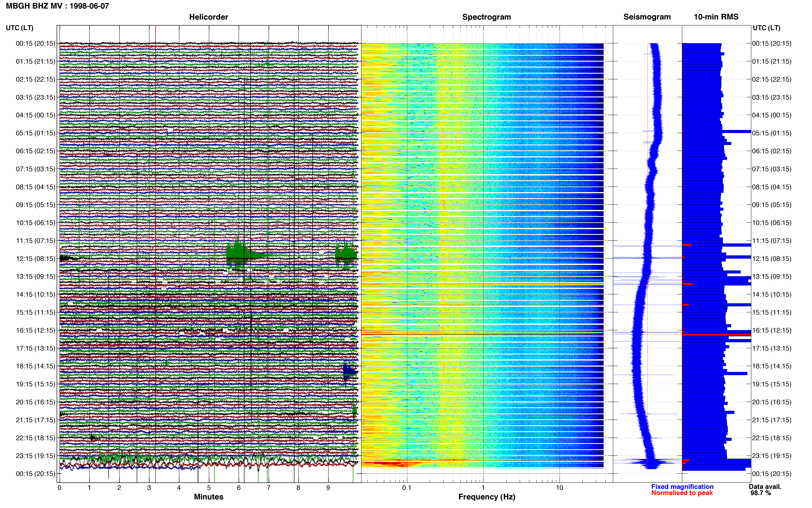Click frequency tick label '0.1'
This screenshot has height=508, width=812.
click(x=407, y=488)
